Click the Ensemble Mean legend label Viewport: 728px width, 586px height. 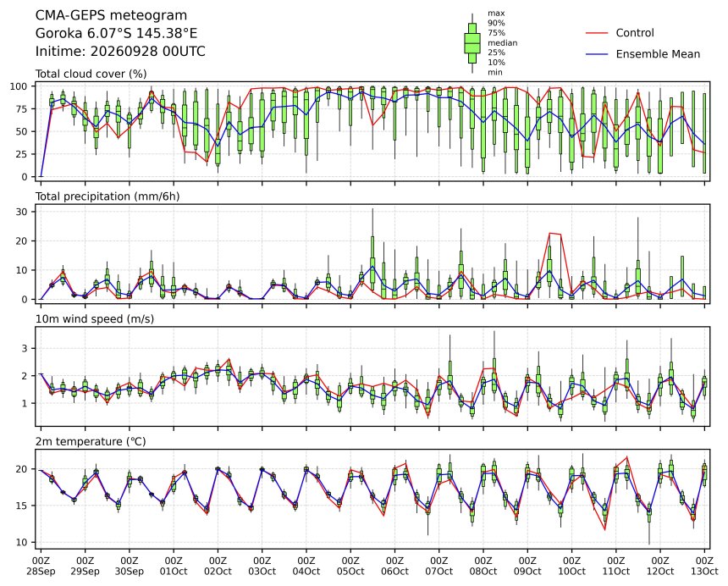pyautogui.click(x=658, y=54)
